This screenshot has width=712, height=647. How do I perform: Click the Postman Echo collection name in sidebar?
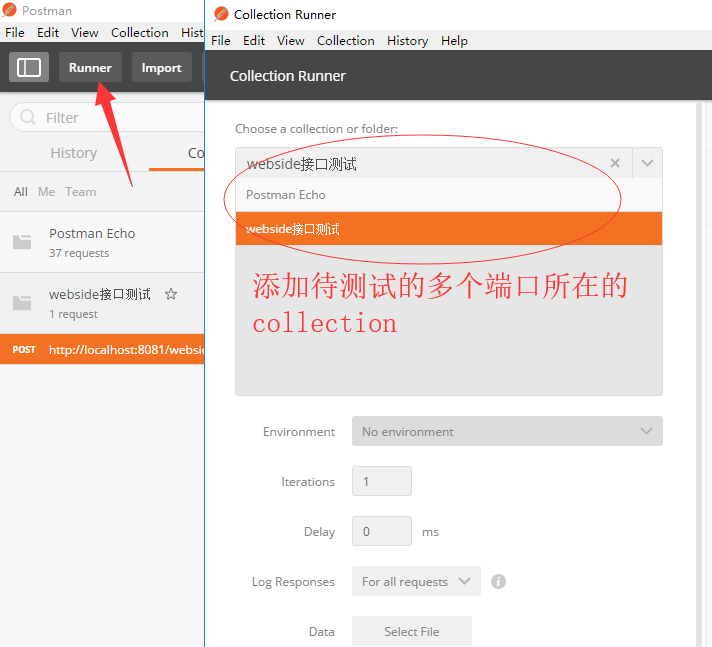point(92,233)
